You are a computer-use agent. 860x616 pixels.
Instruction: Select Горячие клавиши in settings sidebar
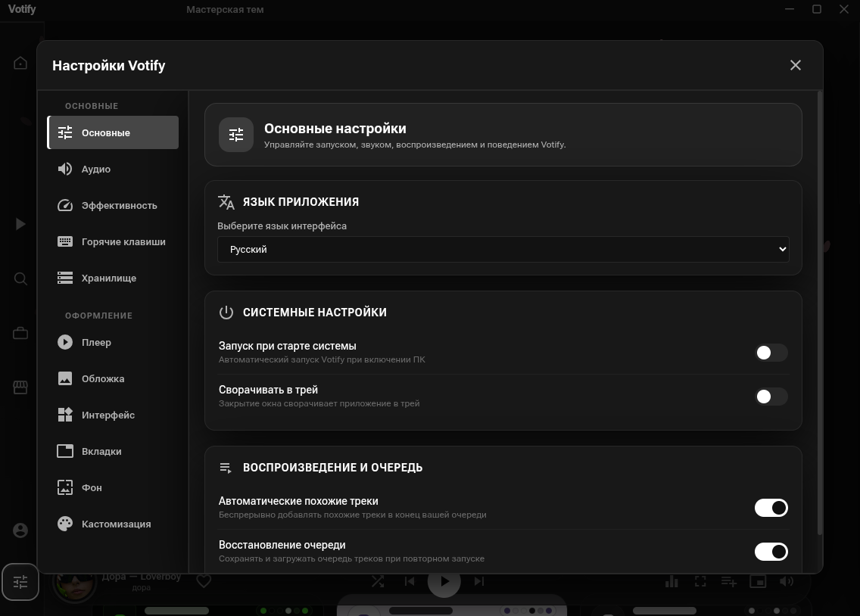[x=113, y=241]
